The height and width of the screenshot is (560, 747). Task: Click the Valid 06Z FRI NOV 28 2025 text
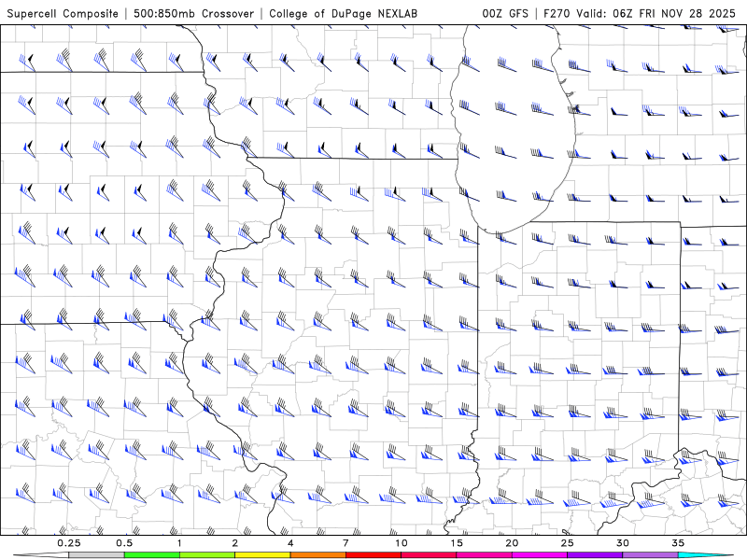(x=656, y=13)
